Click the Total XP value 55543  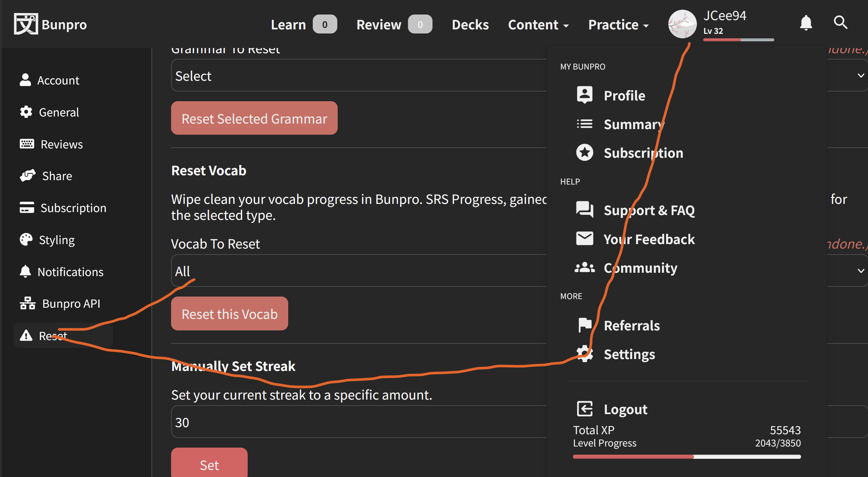pos(785,430)
